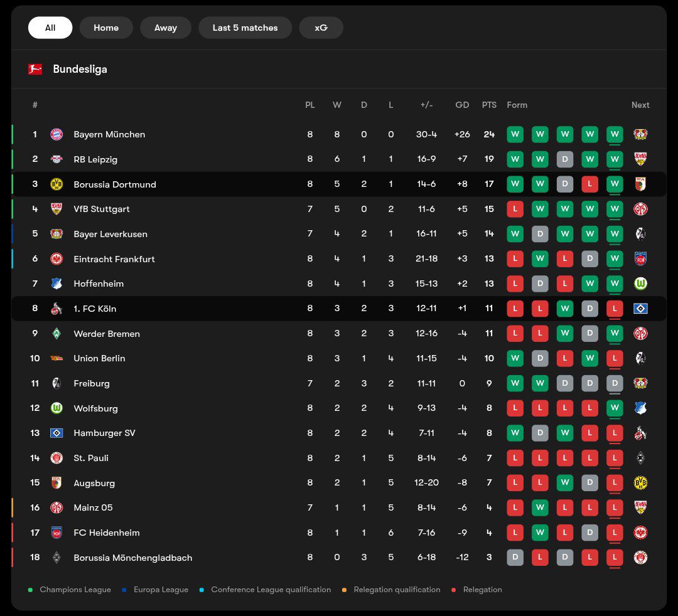678x616 pixels.
Task: Click the Bayern München club crest
Action: (56, 134)
